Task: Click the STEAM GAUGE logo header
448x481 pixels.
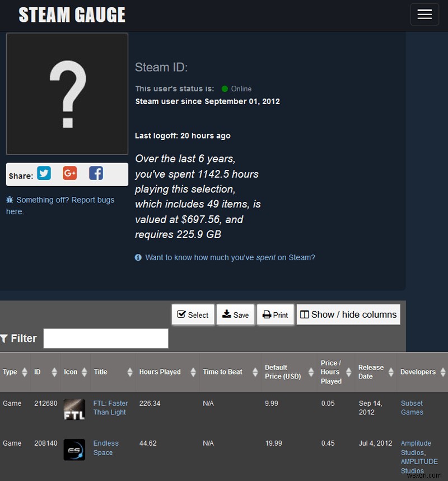Action: coord(71,15)
